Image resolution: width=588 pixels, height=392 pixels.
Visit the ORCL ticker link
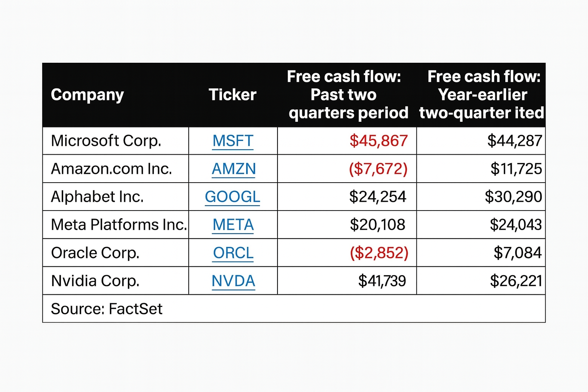pos(233,253)
